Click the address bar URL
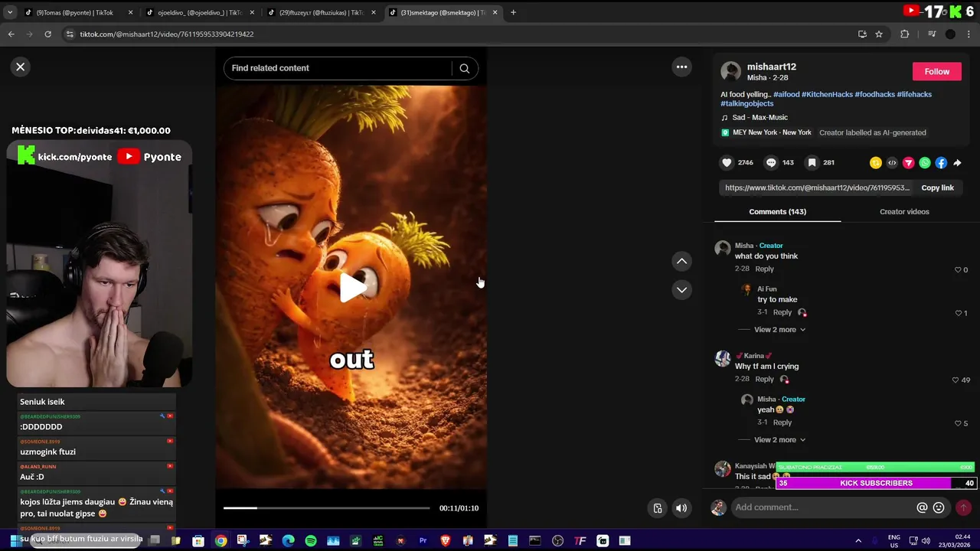 [x=166, y=34]
